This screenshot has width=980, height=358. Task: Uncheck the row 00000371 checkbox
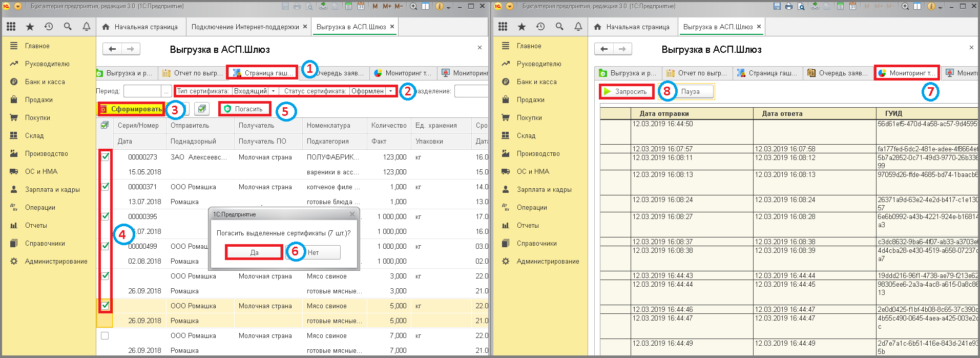click(105, 187)
